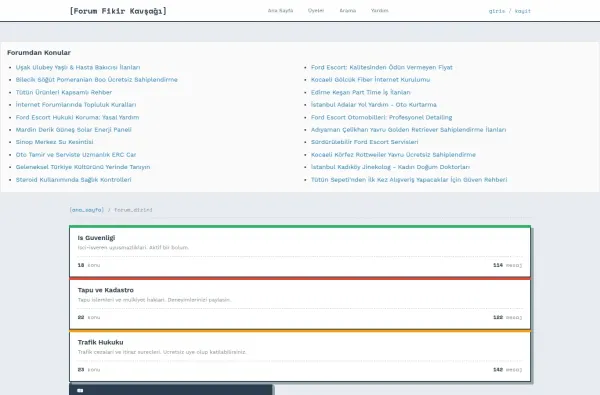Open topic Adıyaman Çelikhan Yavru Golden Retriever Sahiplendirme
Screen dimensions: 600x395
pos(408,129)
